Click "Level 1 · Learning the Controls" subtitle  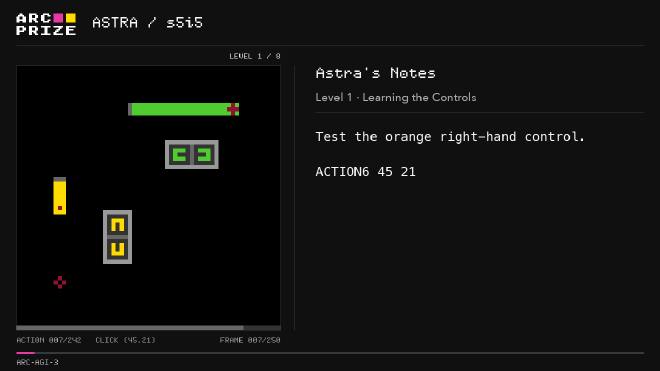[396, 97]
